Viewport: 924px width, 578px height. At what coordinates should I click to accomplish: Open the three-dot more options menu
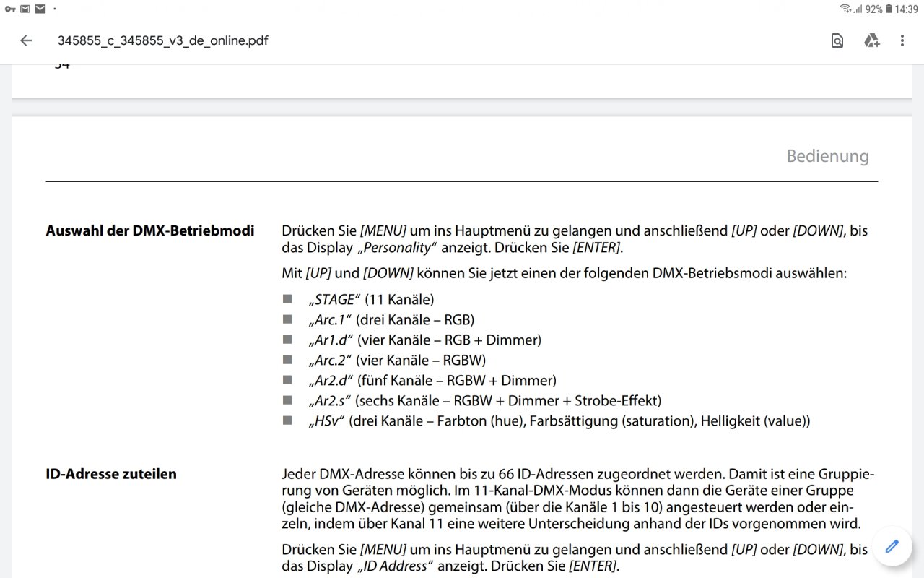pyautogui.click(x=902, y=40)
